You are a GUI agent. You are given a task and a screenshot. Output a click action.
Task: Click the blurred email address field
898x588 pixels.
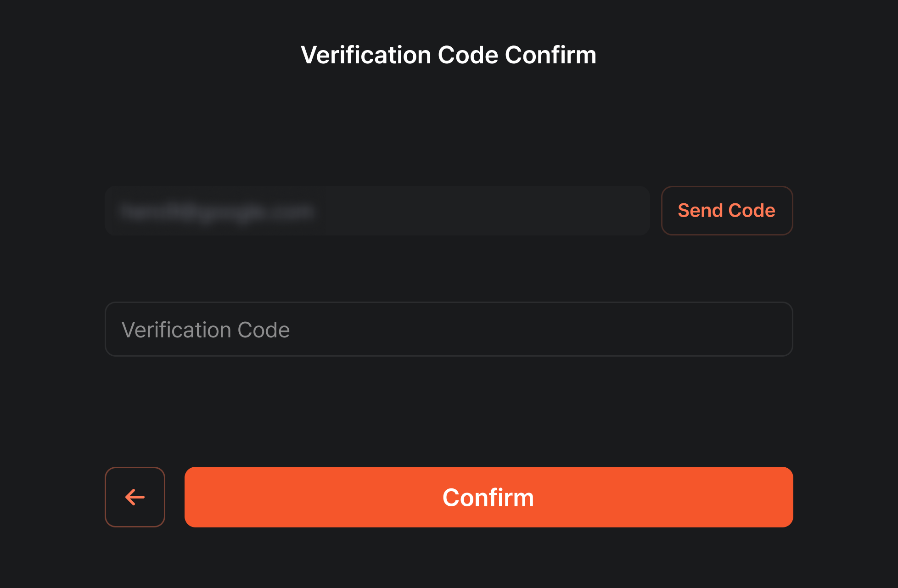[x=377, y=211]
